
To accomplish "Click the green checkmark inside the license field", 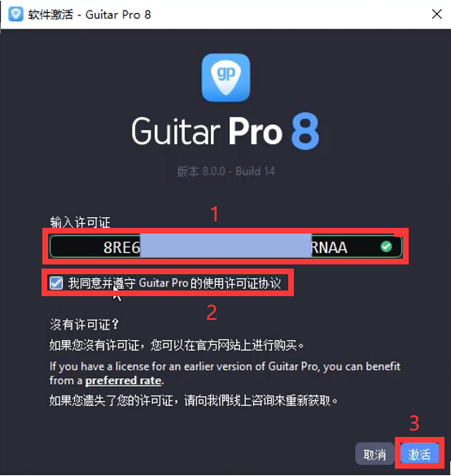I will point(386,247).
